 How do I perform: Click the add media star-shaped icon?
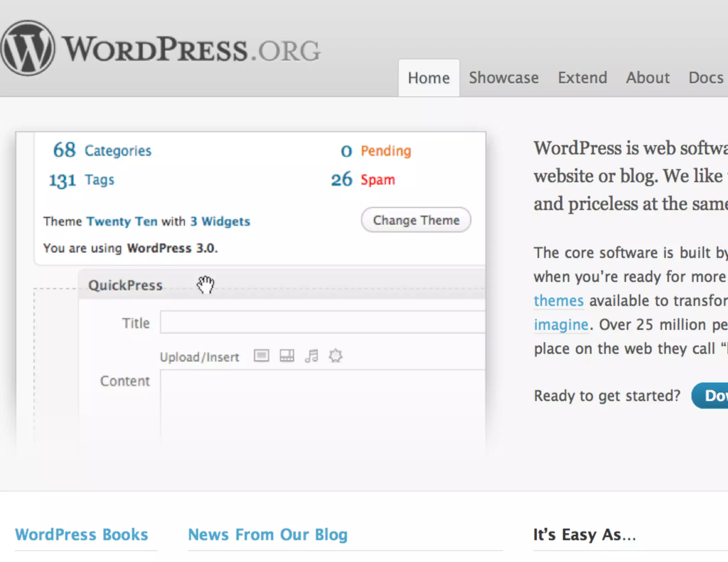(335, 356)
